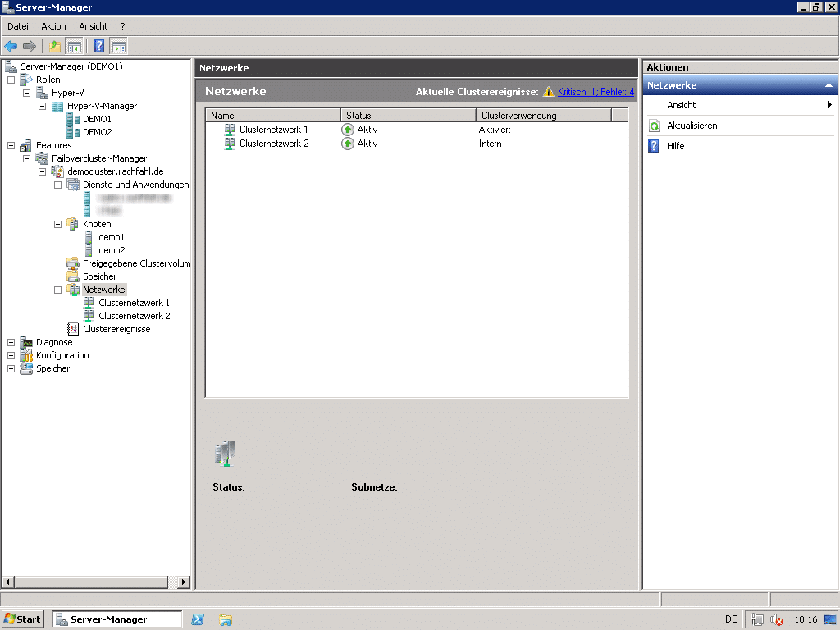Click Aktualisieren in the Aktionen pane
This screenshot has height=630, width=840.
692,126
